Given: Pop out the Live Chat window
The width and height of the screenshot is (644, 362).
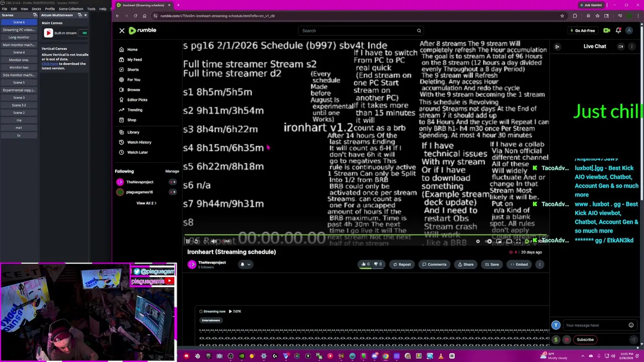Looking at the screenshot, I should (x=620, y=46).
